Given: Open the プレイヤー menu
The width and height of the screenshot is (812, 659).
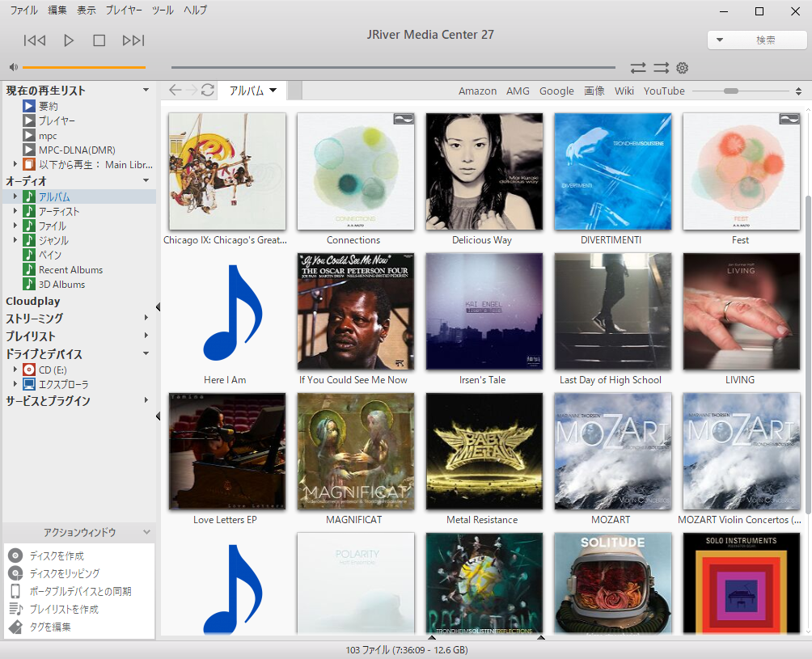Looking at the screenshot, I should [123, 11].
